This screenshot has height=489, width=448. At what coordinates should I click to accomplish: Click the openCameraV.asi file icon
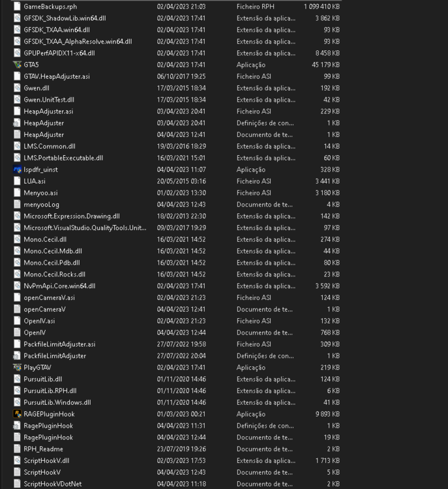coord(17,297)
